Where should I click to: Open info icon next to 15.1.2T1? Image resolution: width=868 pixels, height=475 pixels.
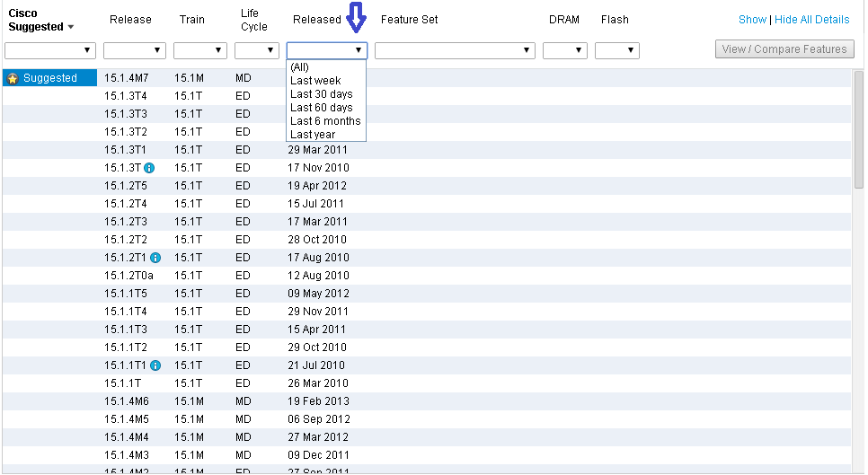tap(155, 258)
